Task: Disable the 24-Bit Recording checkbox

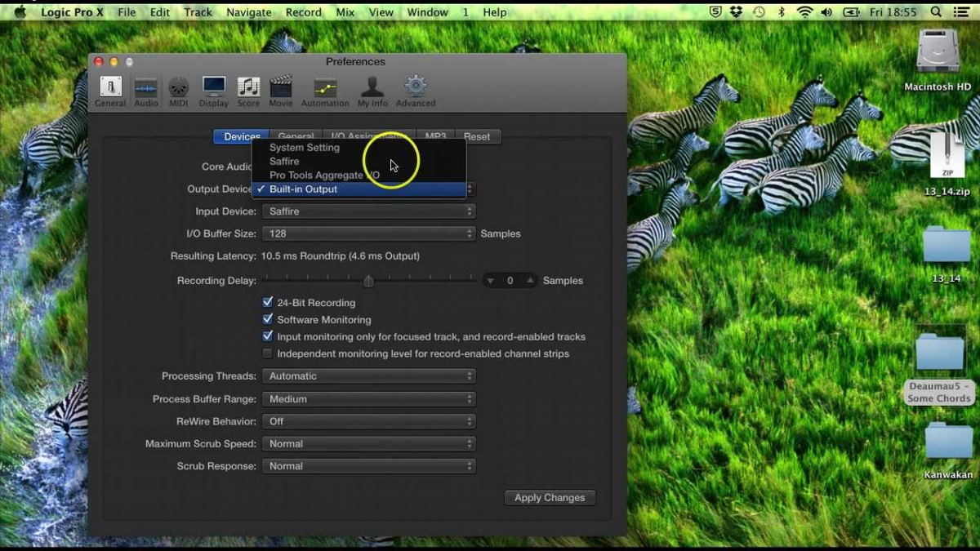Action: point(267,302)
